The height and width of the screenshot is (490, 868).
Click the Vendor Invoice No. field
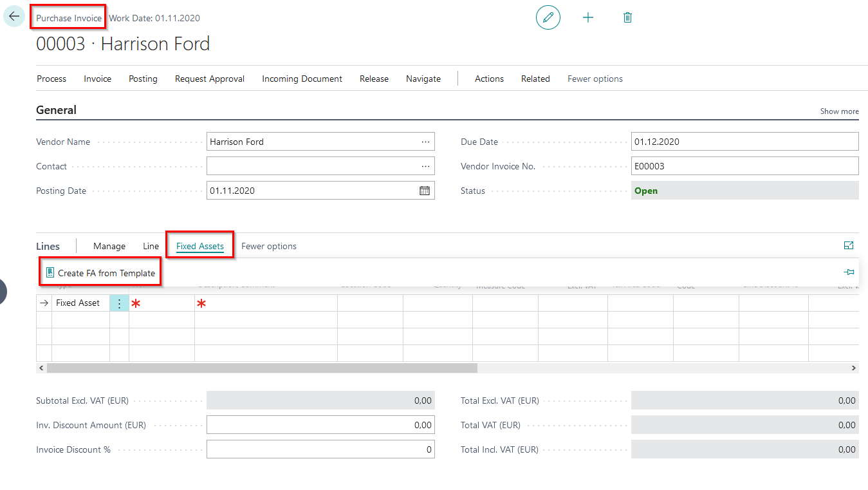744,166
